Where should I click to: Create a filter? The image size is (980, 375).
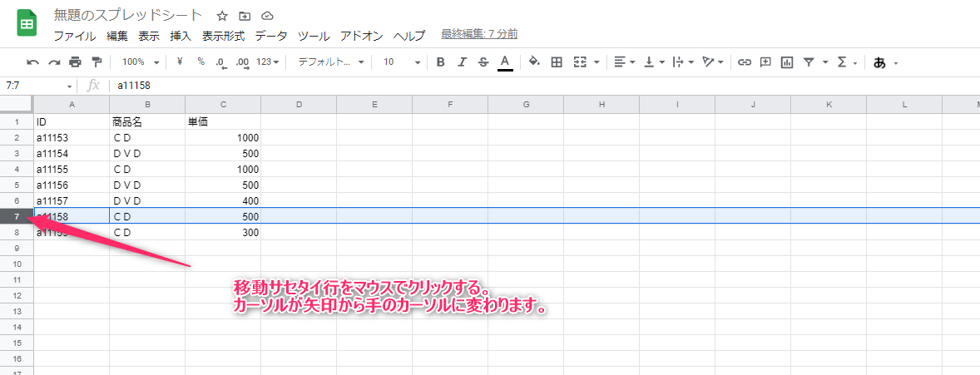809,62
